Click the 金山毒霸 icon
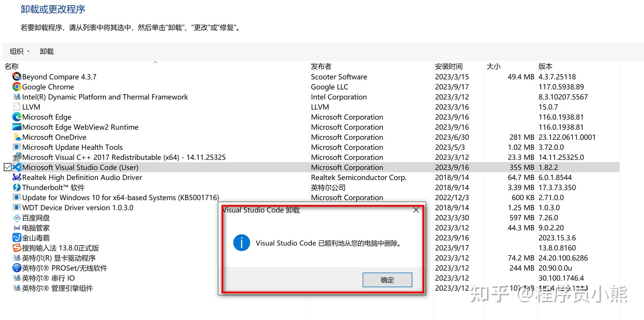Viewport: 644px width, 320px height. [16, 238]
